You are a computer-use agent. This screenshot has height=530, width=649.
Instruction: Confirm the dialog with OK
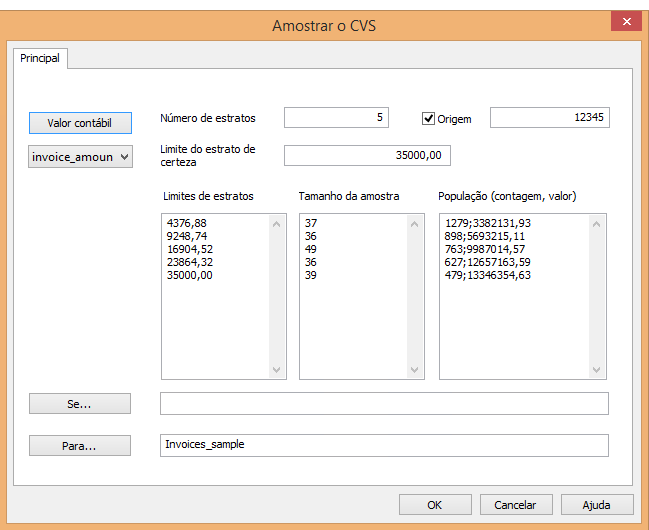pos(435,505)
